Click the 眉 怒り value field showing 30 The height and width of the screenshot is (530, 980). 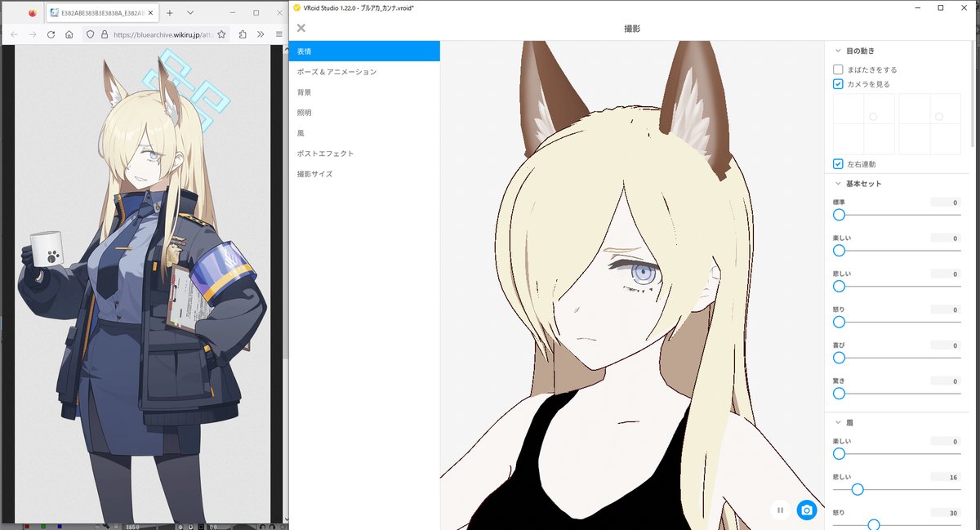(946, 512)
